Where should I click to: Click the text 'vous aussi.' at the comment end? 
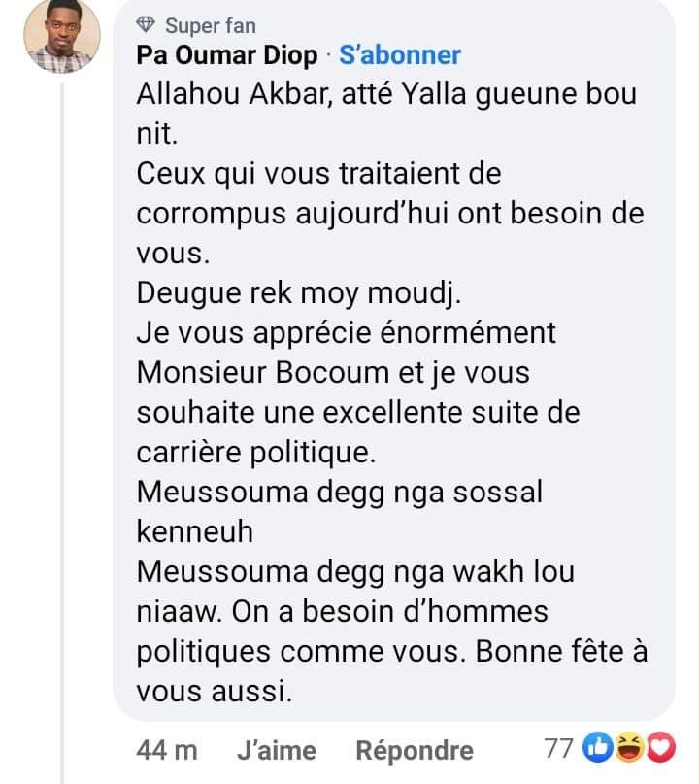215,691
